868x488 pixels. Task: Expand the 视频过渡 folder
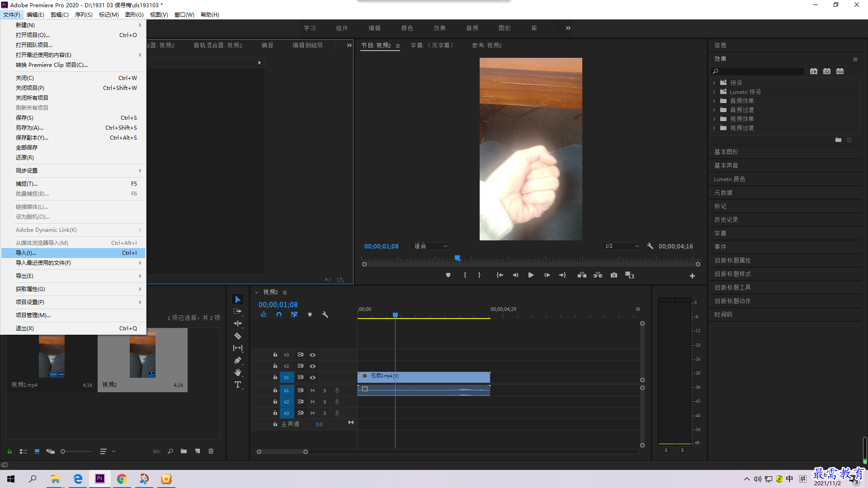[714, 128]
